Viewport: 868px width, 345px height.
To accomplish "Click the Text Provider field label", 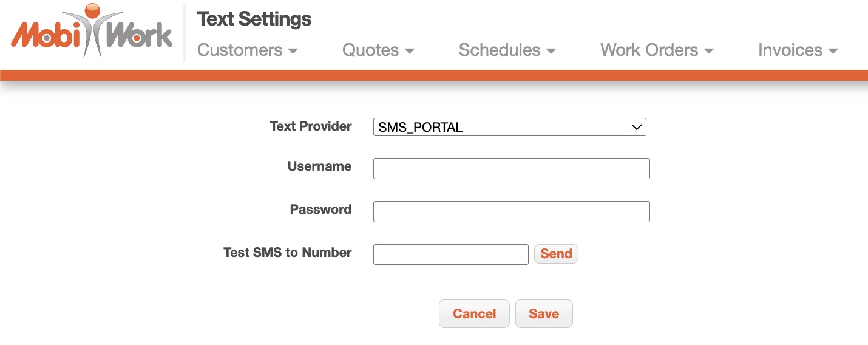I will tap(311, 126).
